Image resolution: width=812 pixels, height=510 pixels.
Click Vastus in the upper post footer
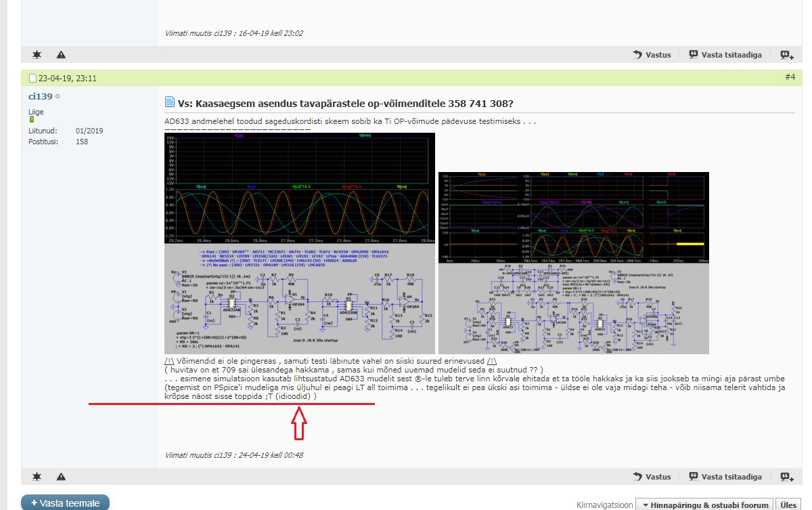[x=652, y=54]
